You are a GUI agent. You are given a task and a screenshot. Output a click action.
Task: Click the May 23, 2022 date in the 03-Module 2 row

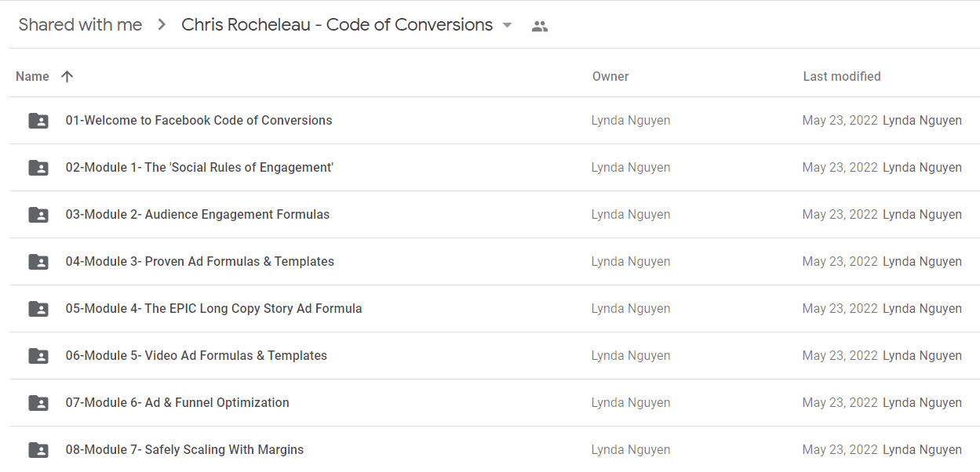pos(840,214)
